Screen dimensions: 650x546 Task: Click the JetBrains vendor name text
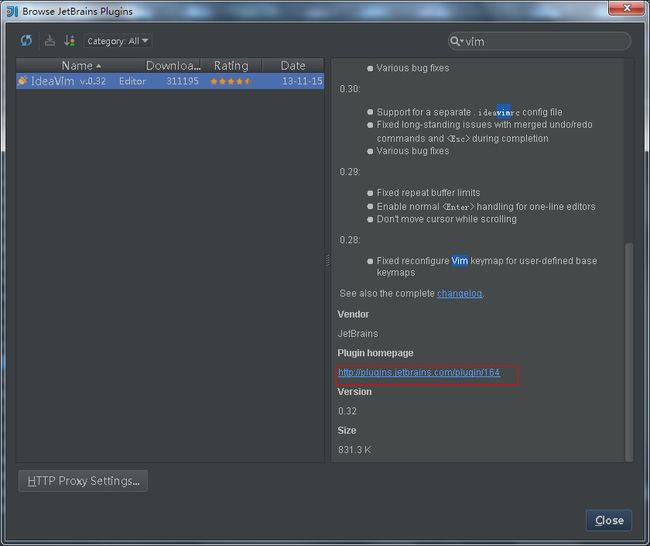pos(358,333)
